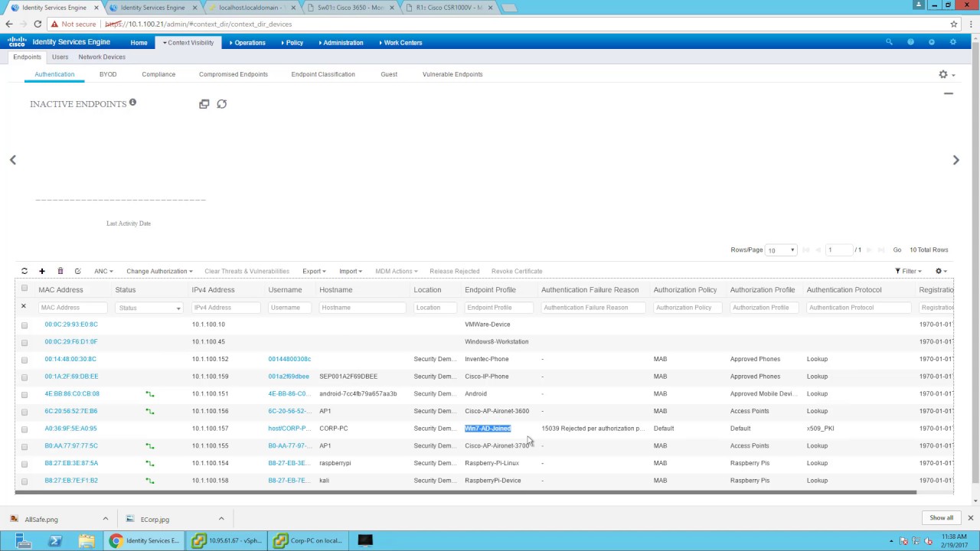This screenshot has width=980, height=551.
Task: Check the row for 00:0C:29:F6:D1:0F
Action: coord(24,342)
